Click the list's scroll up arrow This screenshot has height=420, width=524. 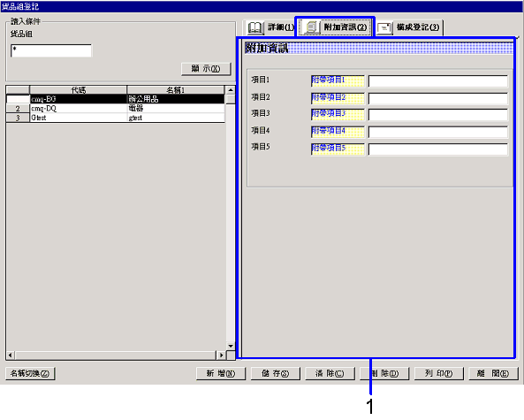231,90
